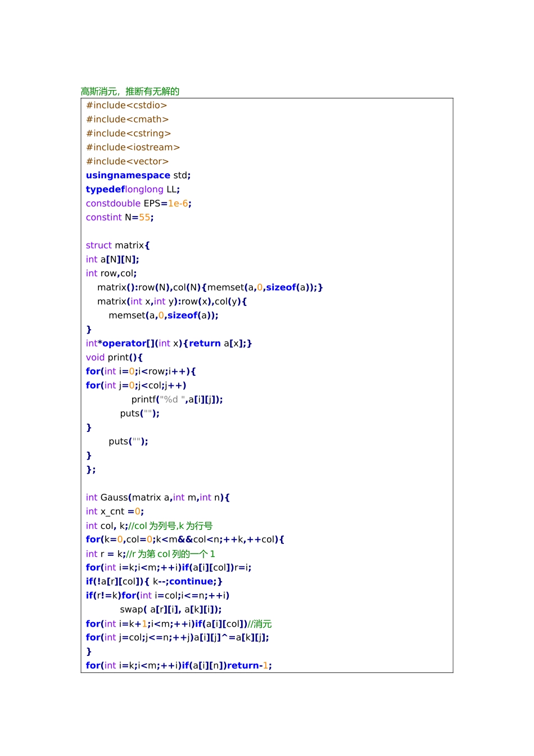Click the line #include<cstring>
534x756 pixels.
(x=128, y=133)
